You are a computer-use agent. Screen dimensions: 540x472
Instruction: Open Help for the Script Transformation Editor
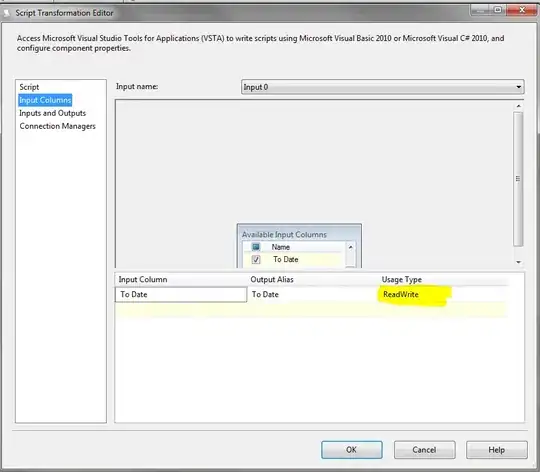pos(497,450)
